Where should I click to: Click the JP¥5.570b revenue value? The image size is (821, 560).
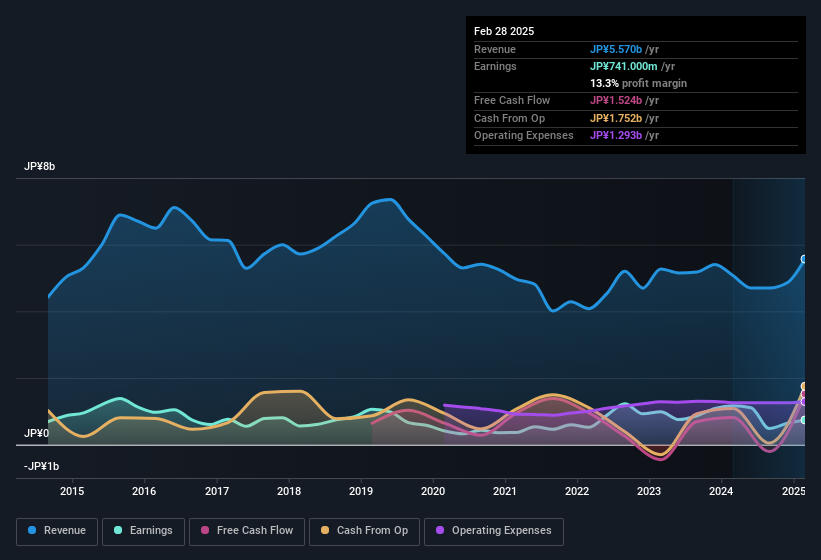[616, 49]
